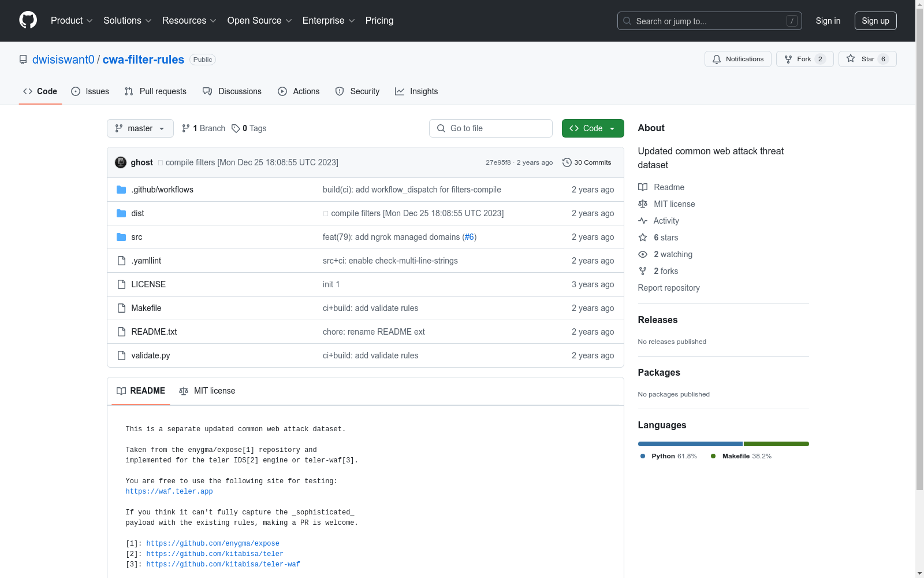Click the ghost user avatar
This screenshot has height=578, width=924.
(x=121, y=162)
